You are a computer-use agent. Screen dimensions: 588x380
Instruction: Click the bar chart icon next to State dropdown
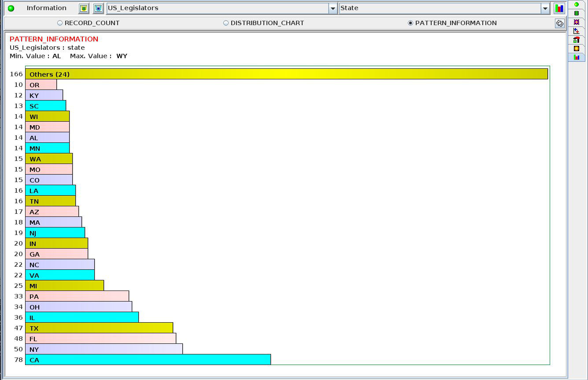click(x=559, y=8)
